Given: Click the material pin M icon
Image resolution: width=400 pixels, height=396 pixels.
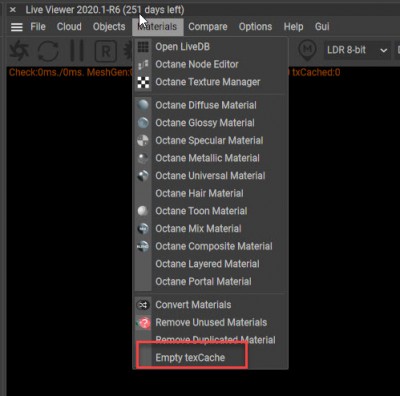Looking at the screenshot, I should coord(307,50).
